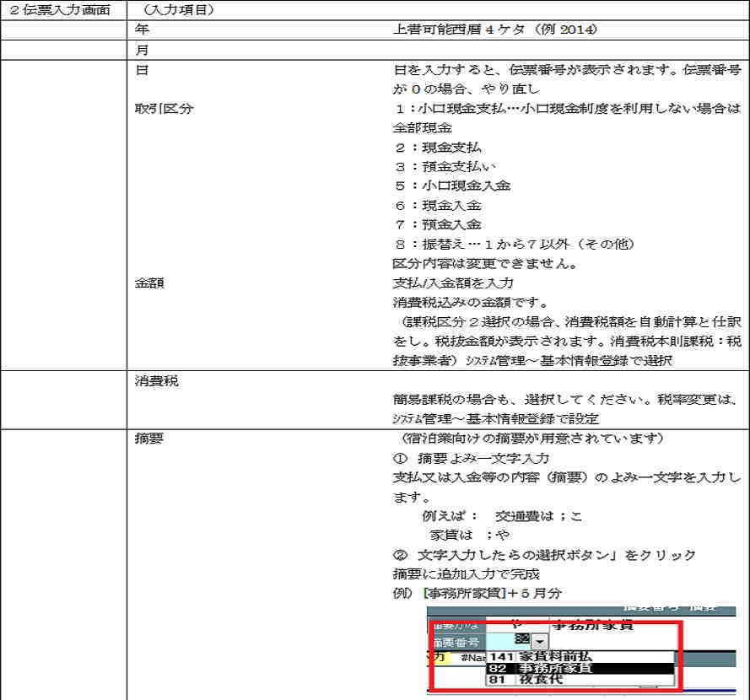Click the 摘要番号 field showing 82
Screen dimensions: 750x700
pyautogui.click(x=509, y=641)
